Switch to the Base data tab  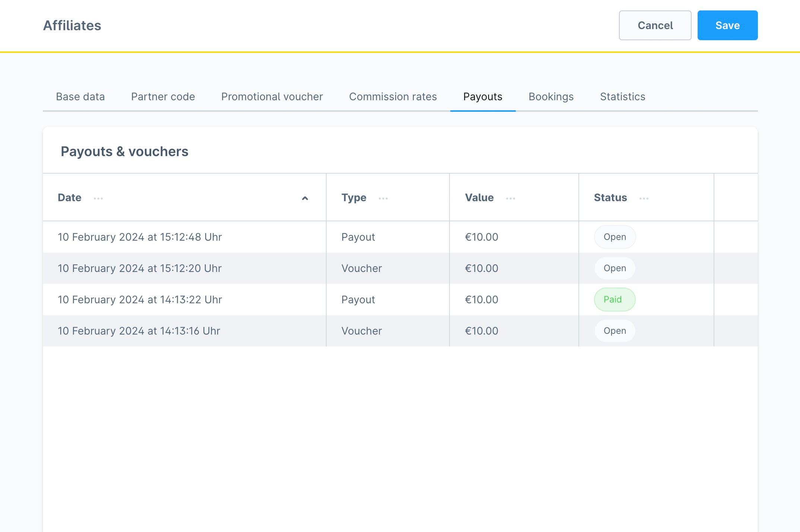(80, 96)
